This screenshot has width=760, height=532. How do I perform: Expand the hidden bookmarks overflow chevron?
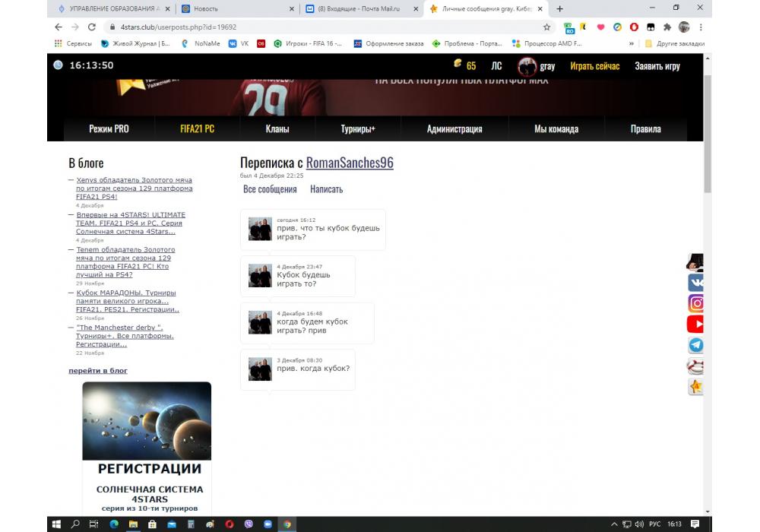(x=631, y=44)
